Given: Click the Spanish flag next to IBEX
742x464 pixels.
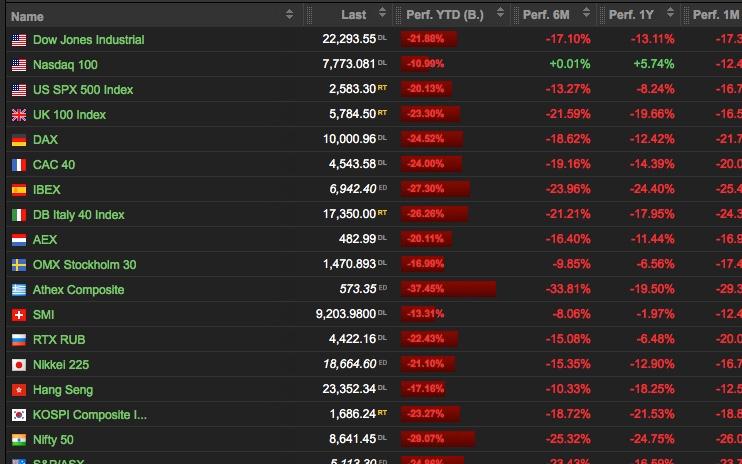Looking at the screenshot, I should click(18, 190).
